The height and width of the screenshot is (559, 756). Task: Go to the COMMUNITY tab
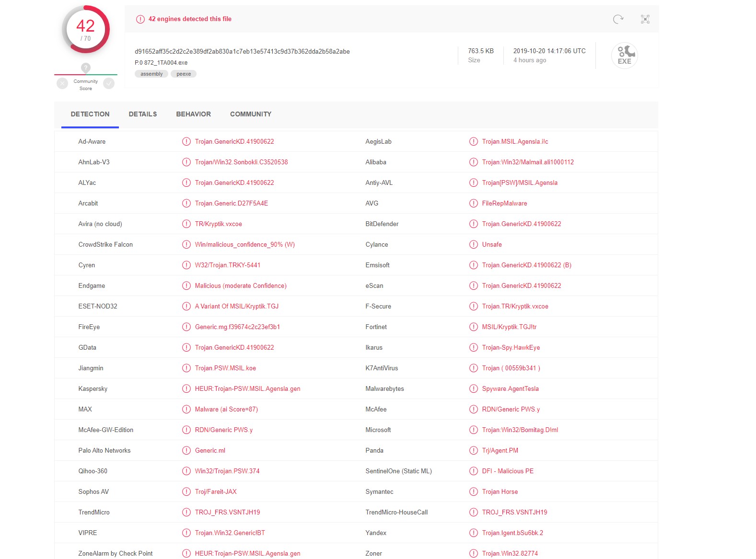click(x=250, y=114)
